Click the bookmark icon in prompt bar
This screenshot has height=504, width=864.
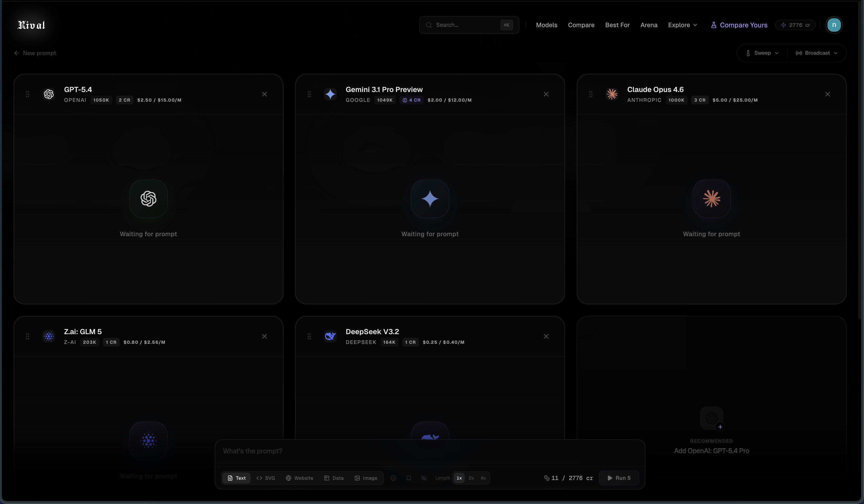click(408, 478)
